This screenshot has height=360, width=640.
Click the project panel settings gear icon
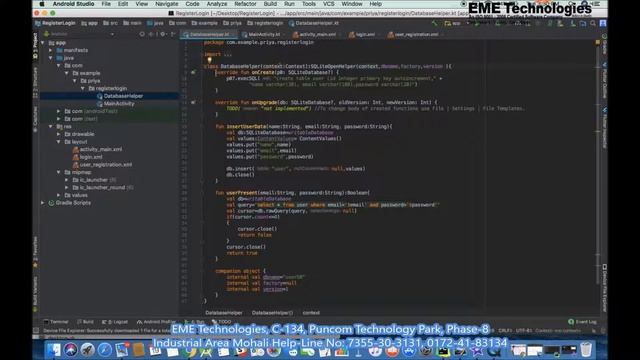pyautogui.click(x=162, y=34)
